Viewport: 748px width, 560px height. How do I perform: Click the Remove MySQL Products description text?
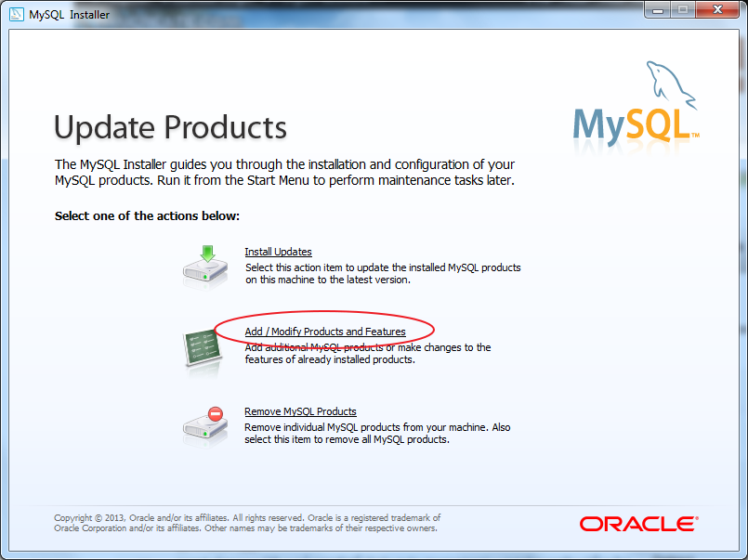pos(377,433)
